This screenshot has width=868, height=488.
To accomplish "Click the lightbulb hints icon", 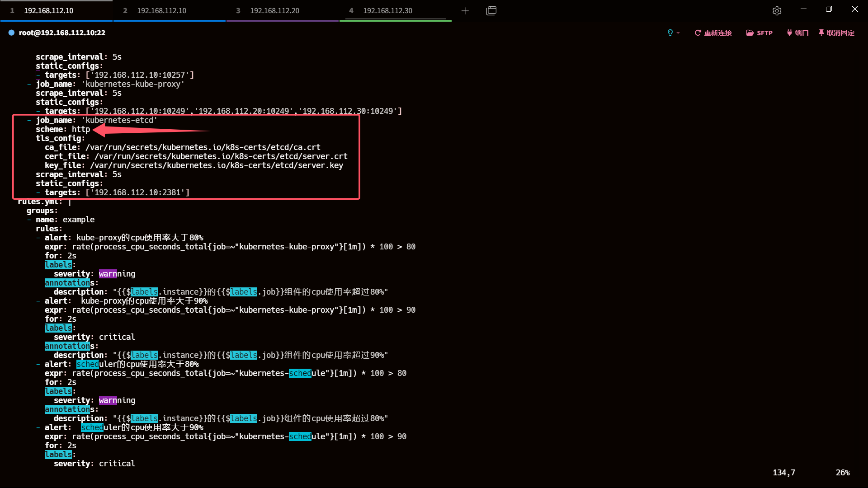I will pos(670,33).
